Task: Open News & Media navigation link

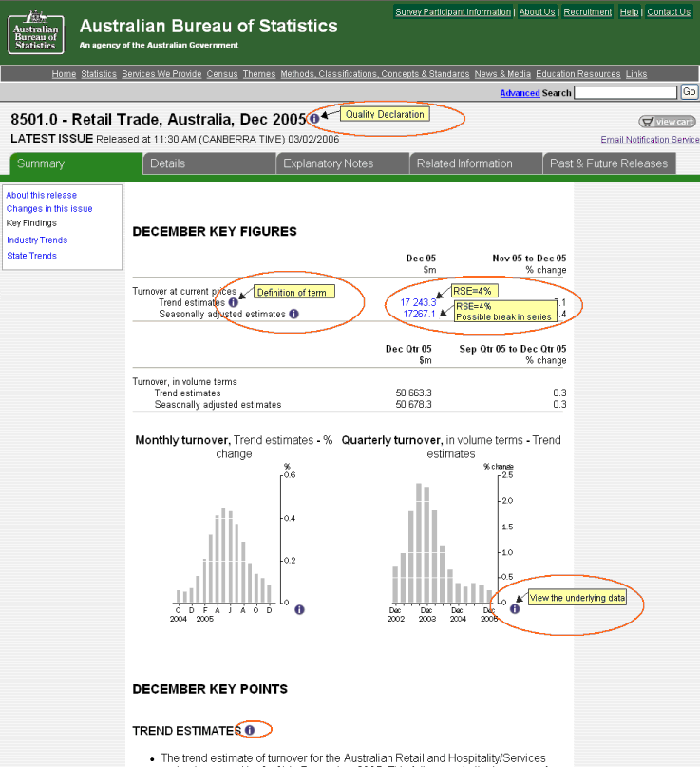Action: pyautogui.click(x=502, y=74)
